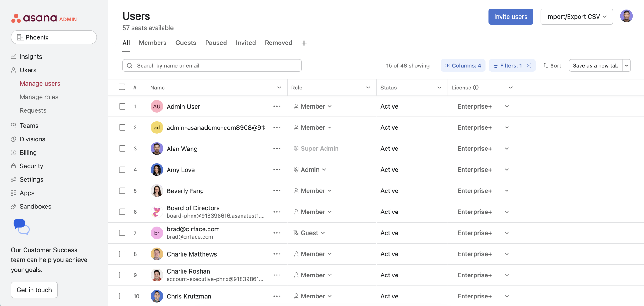Click the chat bubbles support icon

21,227
